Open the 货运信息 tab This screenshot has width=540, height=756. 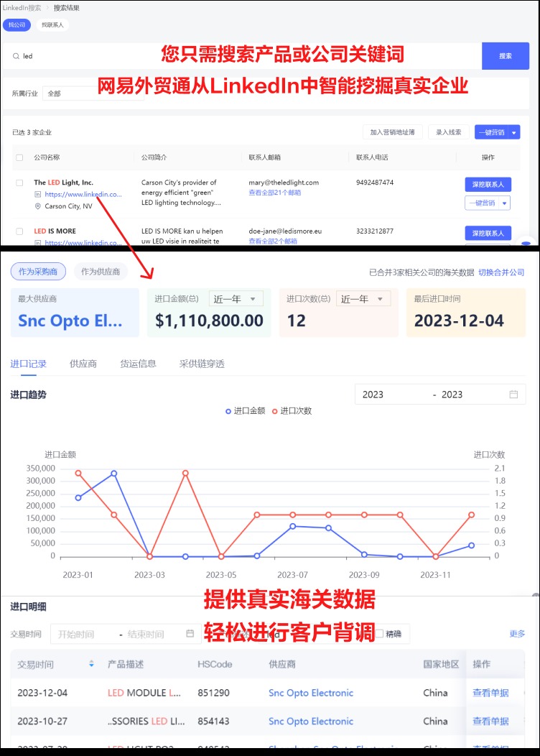point(138,364)
